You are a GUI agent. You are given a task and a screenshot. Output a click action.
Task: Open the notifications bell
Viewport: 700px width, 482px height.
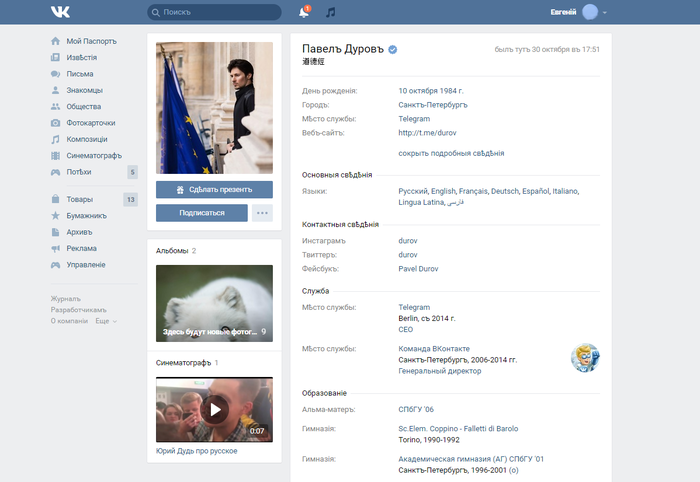coord(304,13)
